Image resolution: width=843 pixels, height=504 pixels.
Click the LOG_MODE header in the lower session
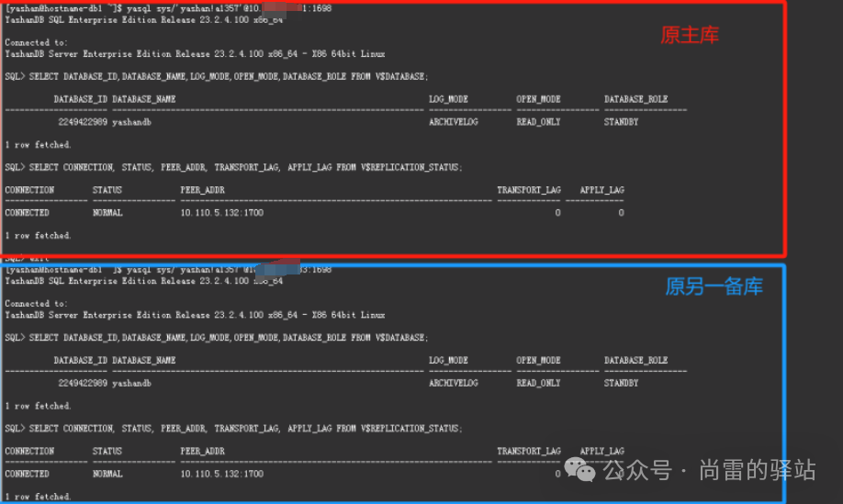[x=448, y=360]
